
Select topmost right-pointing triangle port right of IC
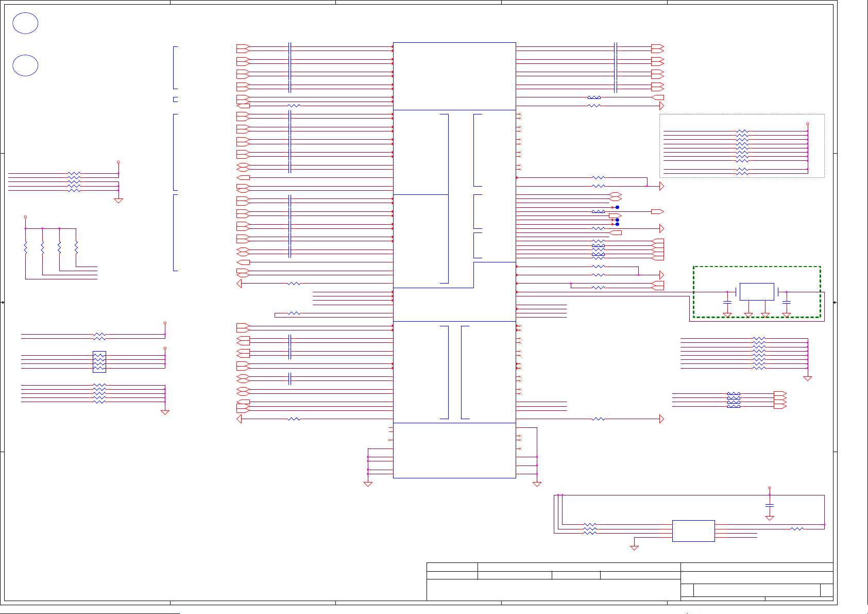pos(662,106)
